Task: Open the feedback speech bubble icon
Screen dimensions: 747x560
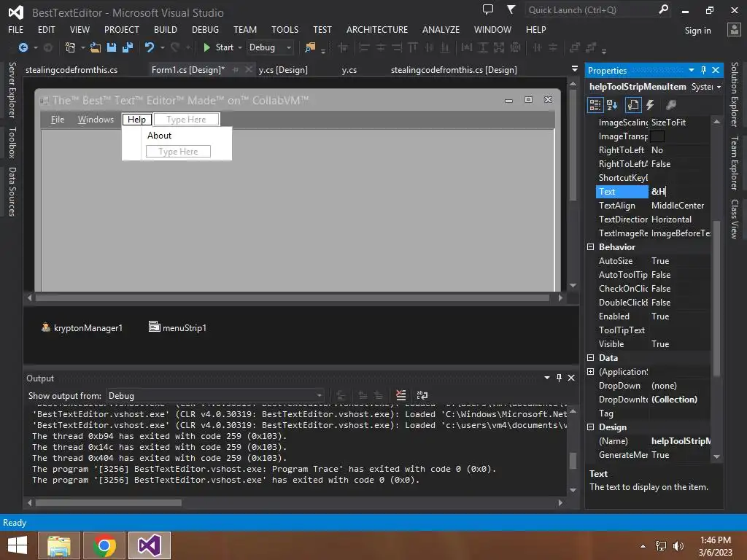Action: coord(488,9)
